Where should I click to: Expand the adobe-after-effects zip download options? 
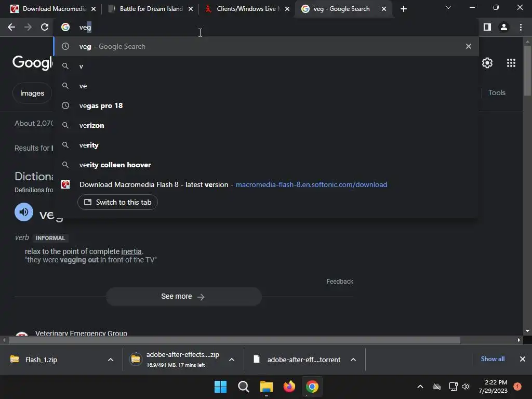pyautogui.click(x=231, y=360)
